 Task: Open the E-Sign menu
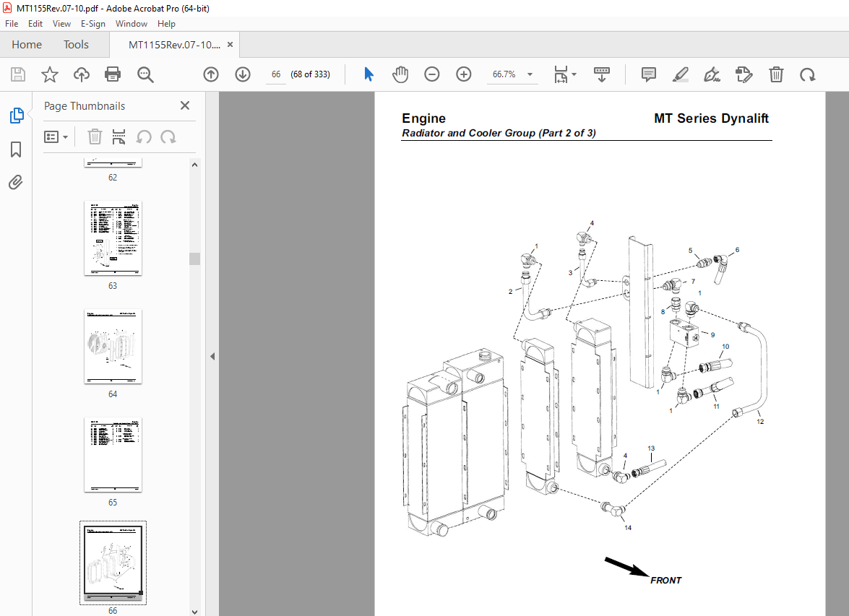[92, 24]
